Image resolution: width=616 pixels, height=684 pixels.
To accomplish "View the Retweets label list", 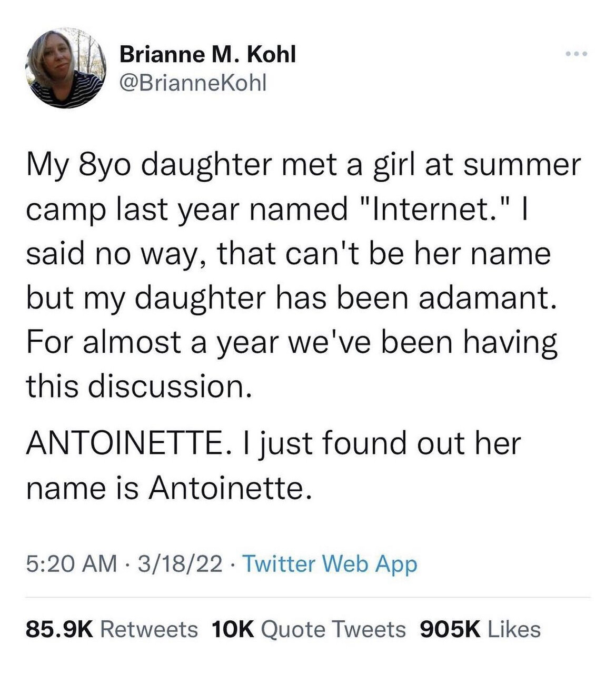I will 149,629.
